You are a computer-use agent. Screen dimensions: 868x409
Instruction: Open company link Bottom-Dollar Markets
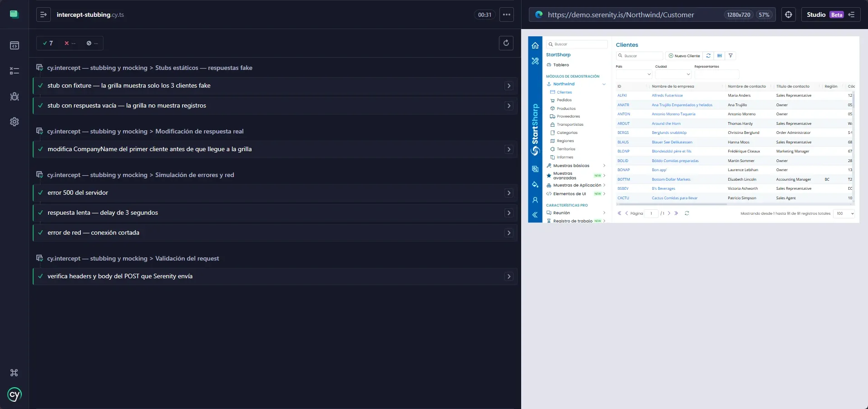[x=671, y=179]
